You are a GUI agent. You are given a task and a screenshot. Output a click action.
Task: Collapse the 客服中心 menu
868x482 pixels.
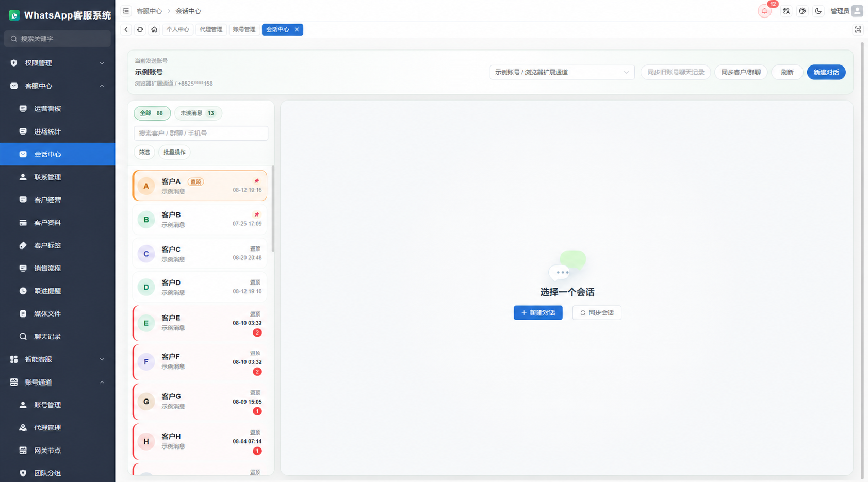[x=57, y=86]
